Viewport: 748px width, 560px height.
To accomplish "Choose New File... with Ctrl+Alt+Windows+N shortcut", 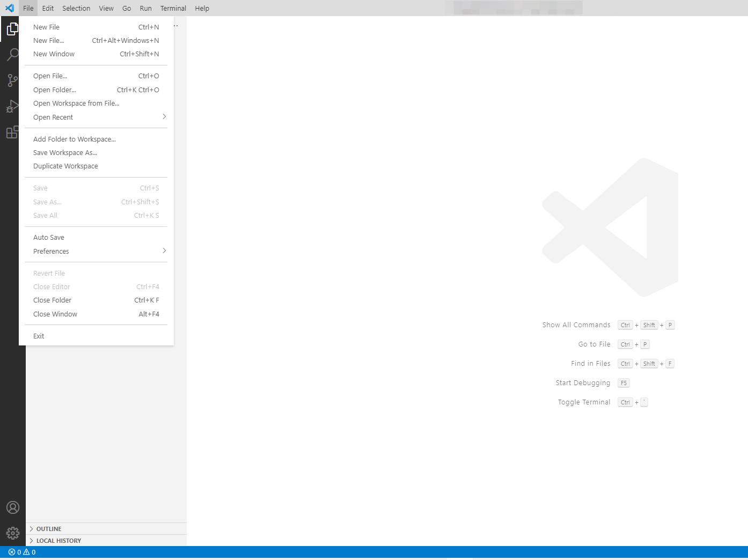I will 97,41.
